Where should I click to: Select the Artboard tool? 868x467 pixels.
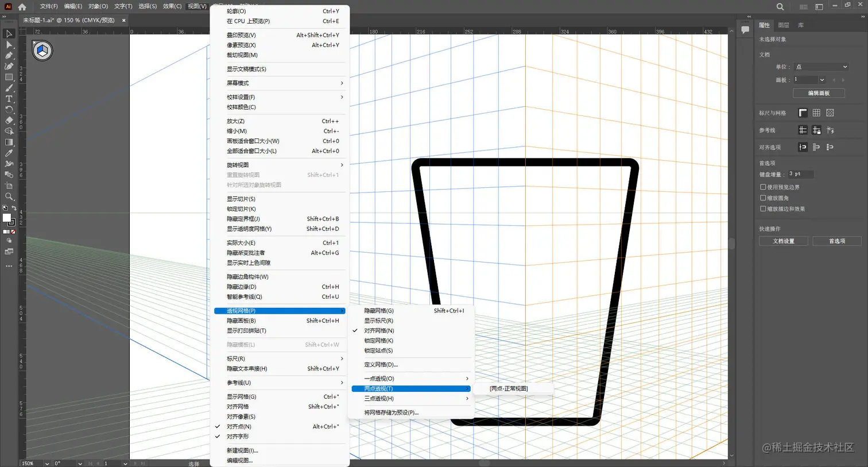coord(9,186)
